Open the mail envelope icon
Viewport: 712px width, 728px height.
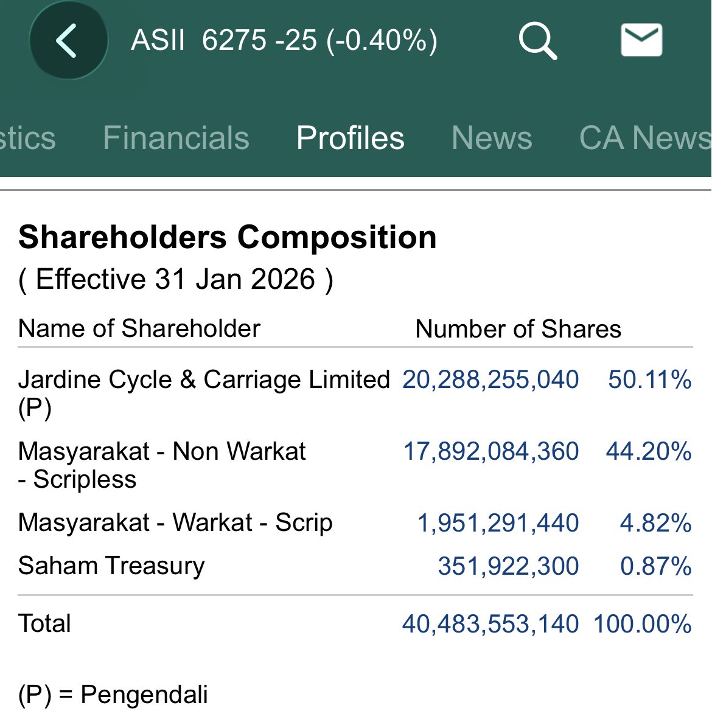641,40
